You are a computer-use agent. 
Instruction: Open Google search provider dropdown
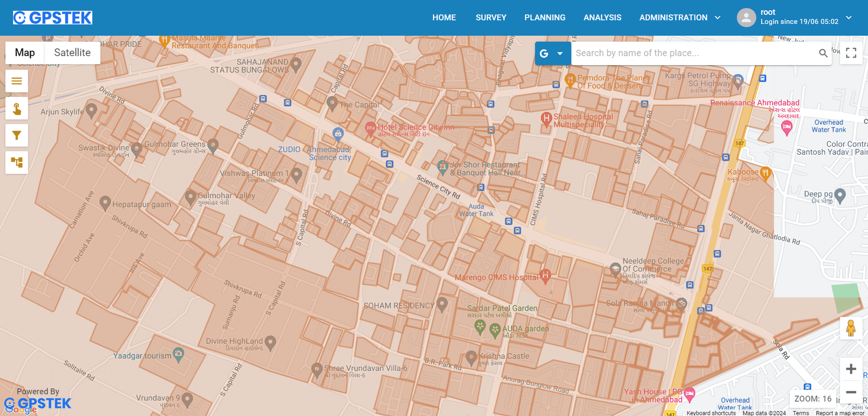tap(553, 53)
